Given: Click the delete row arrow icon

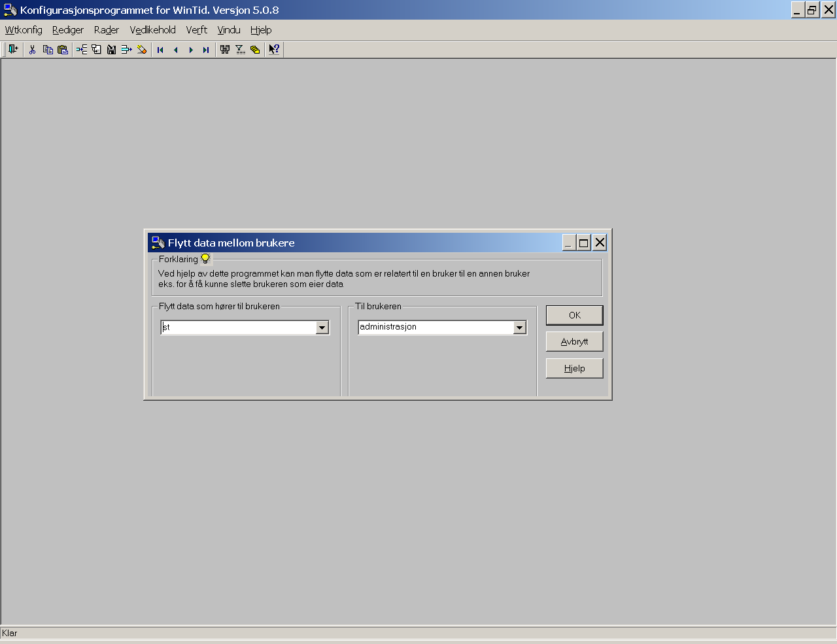Looking at the screenshot, I should [126, 49].
